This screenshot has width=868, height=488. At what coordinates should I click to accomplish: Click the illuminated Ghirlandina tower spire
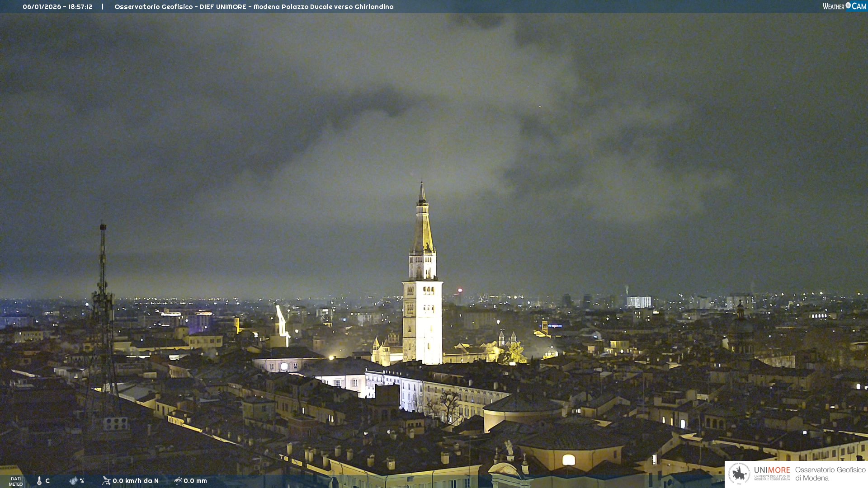(x=423, y=226)
